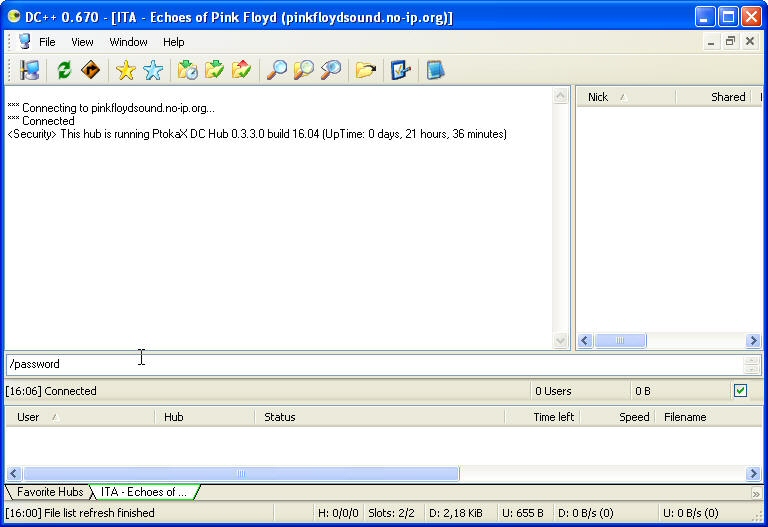Screen dimensions: 768x527
Task: Click the Status column header in transfers
Action: tap(280, 417)
